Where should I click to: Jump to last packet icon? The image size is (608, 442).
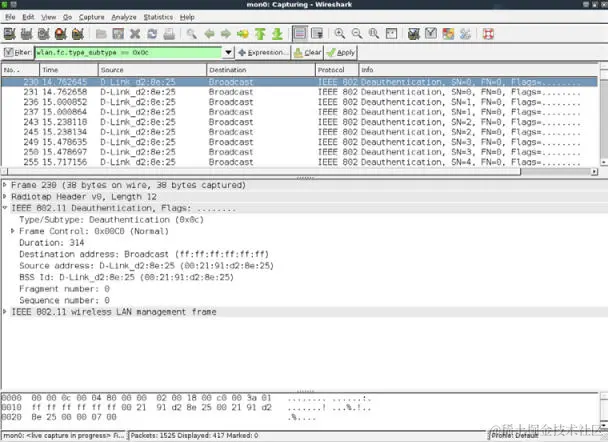(x=277, y=34)
